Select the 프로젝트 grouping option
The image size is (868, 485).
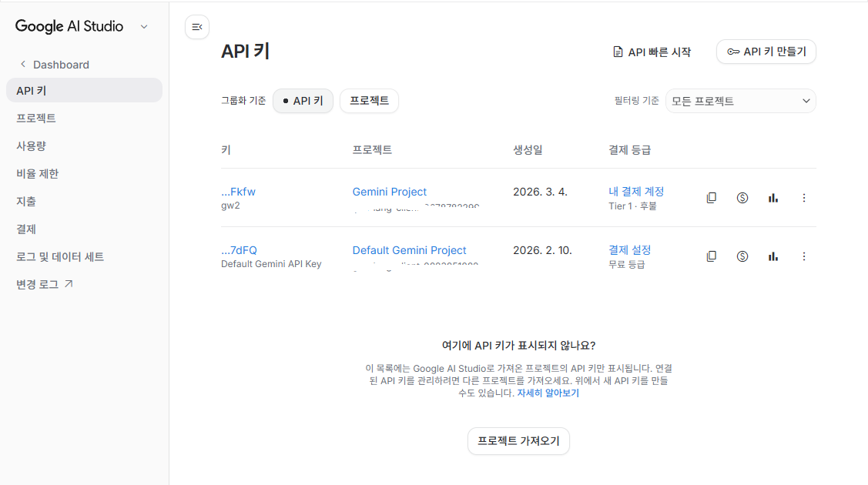tap(369, 100)
